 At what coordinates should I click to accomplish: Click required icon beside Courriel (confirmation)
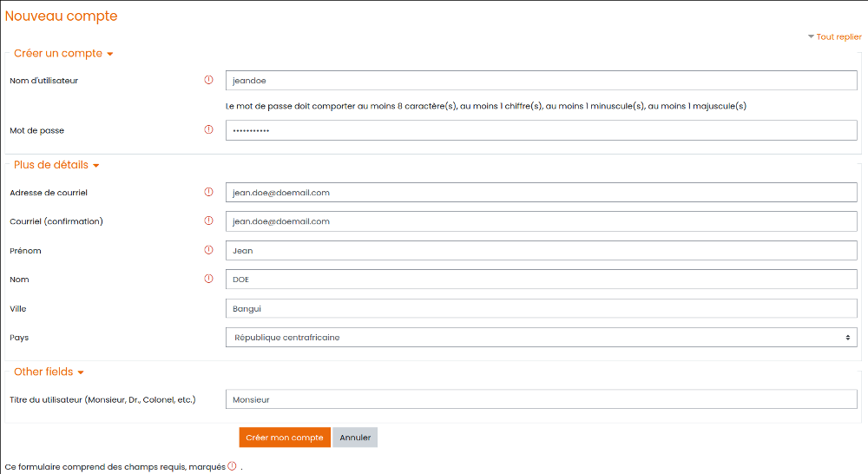pyautogui.click(x=208, y=221)
